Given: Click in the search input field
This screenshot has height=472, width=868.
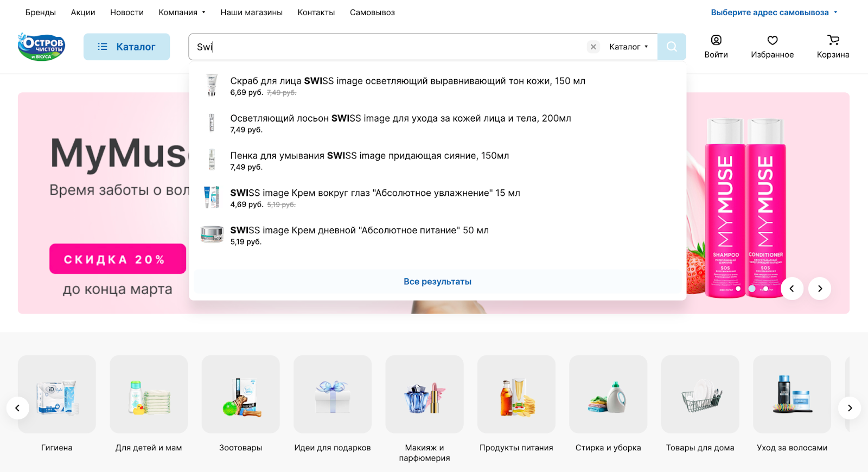Looking at the screenshot, I should click(388, 47).
